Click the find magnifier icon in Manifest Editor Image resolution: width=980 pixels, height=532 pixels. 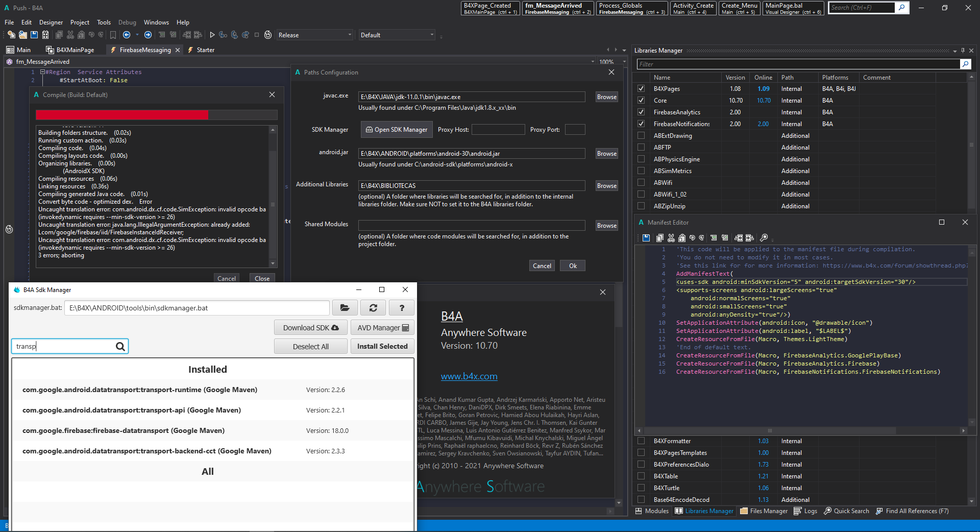(764, 238)
